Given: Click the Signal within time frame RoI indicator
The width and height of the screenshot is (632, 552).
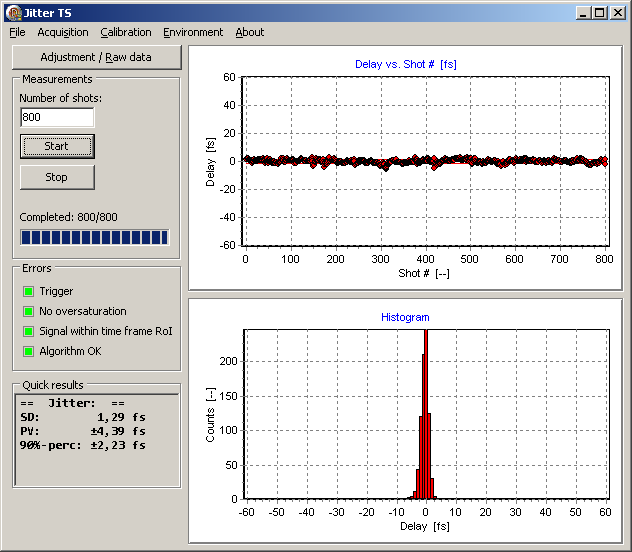Looking at the screenshot, I should click(x=28, y=332).
